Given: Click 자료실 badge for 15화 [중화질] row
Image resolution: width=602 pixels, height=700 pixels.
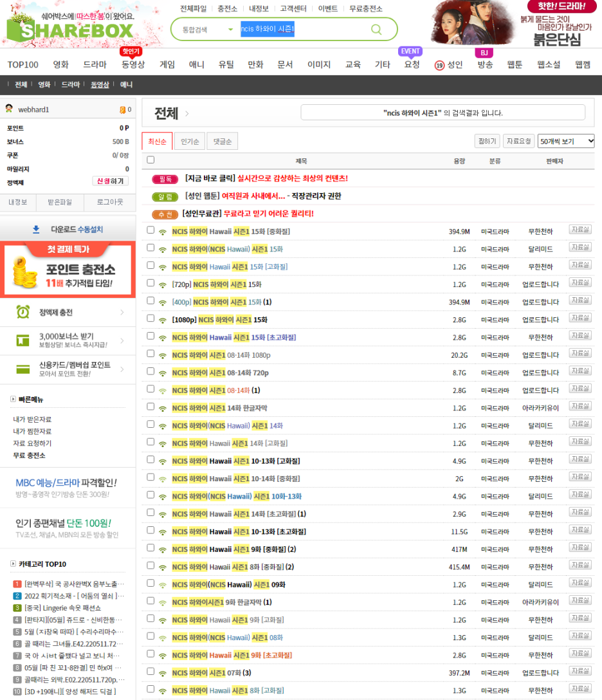Looking at the screenshot, I should click(x=580, y=230).
